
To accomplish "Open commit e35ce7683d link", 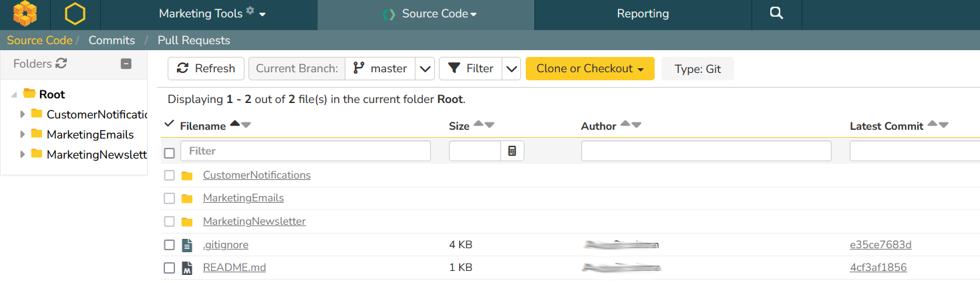I will (880, 245).
